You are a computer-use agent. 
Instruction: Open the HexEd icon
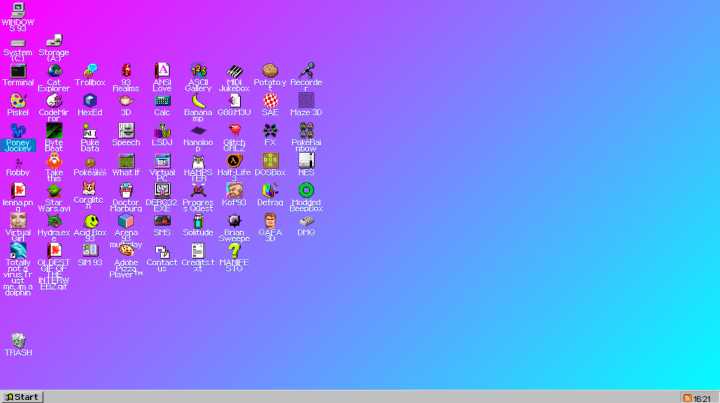point(90,101)
